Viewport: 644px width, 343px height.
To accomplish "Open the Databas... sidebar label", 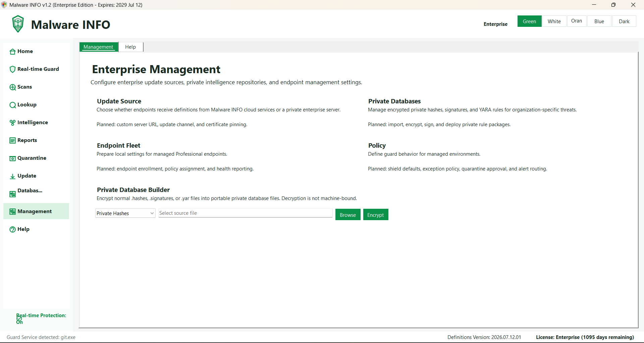I will pyautogui.click(x=30, y=191).
